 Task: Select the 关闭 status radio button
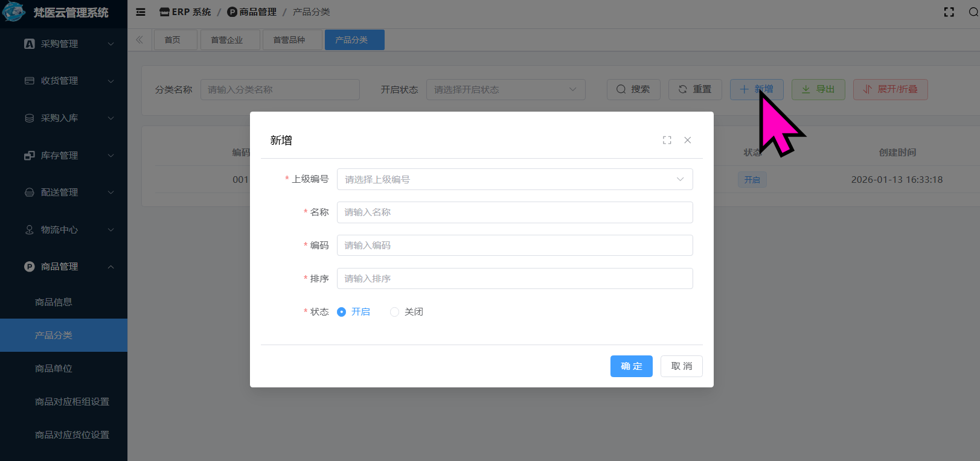point(395,312)
